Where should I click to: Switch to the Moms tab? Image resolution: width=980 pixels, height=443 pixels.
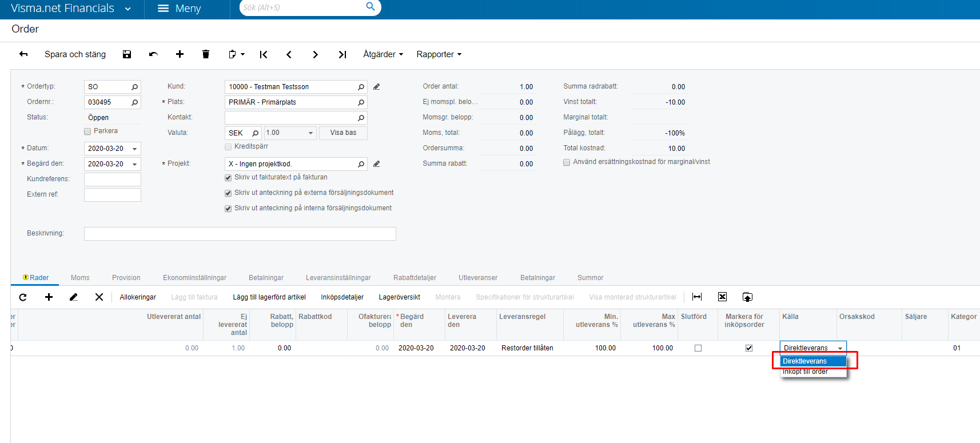click(80, 278)
